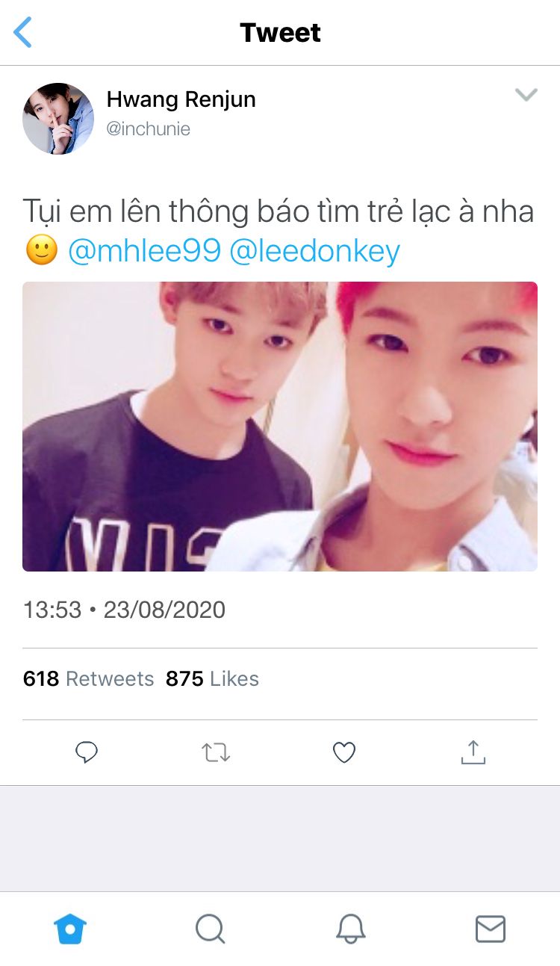
Task: View the list of 875 Likes
Action: click(212, 678)
